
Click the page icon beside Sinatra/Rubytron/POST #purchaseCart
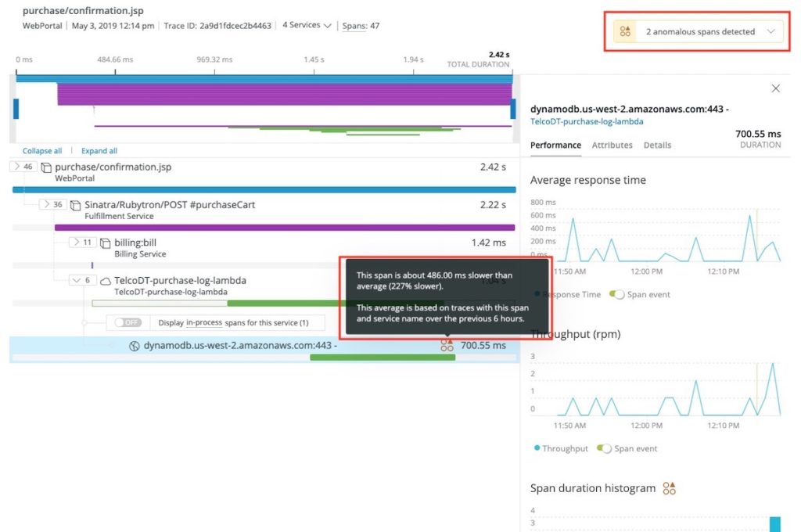pyautogui.click(x=76, y=205)
